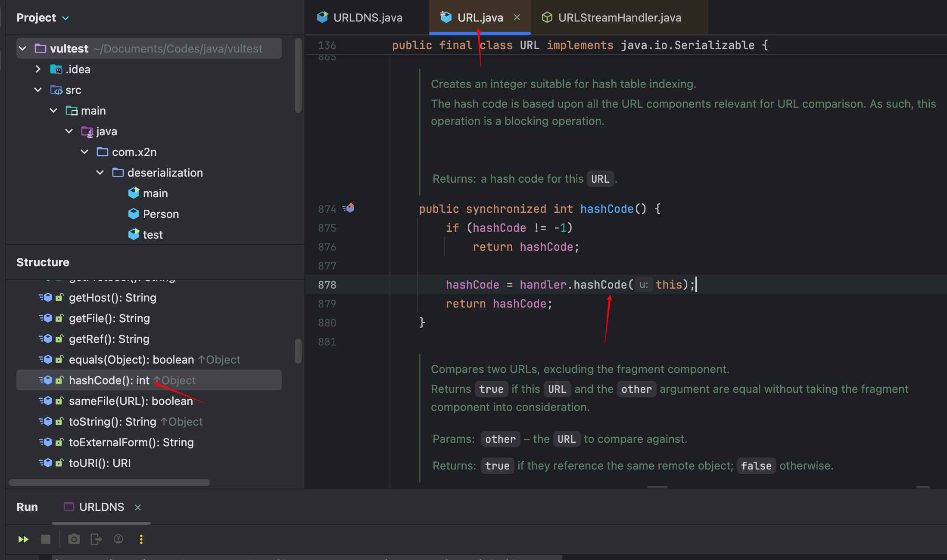Screen dimensions: 947x560
Task: Click the java sources root folder icon
Action: tap(87, 131)
